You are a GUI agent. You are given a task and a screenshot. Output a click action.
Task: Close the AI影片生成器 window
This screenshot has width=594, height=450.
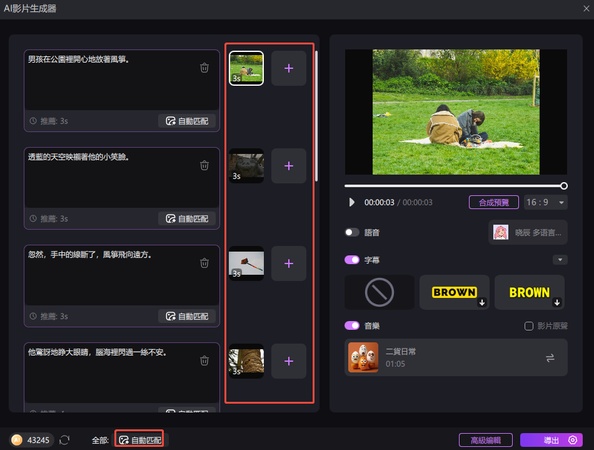[x=586, y=8]
